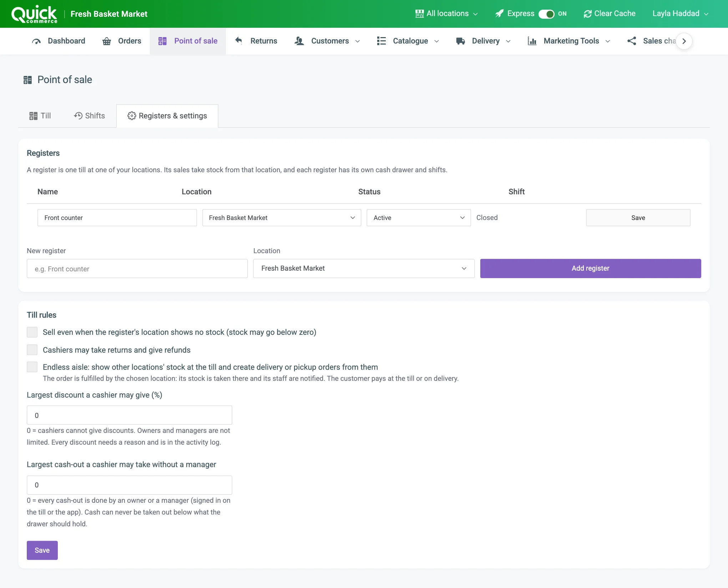Click the Front counter name field

(x=117, y=218)
